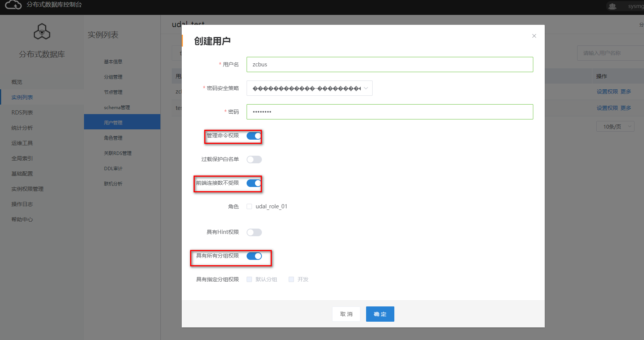Focus the 密码 password field
Viewport: 644px width, 340px height.
[389, 112]
